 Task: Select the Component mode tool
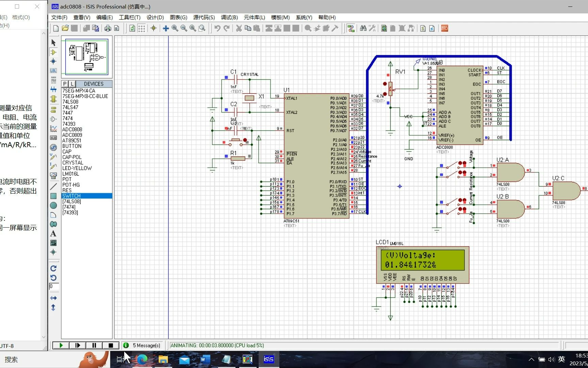pos(53,52)
